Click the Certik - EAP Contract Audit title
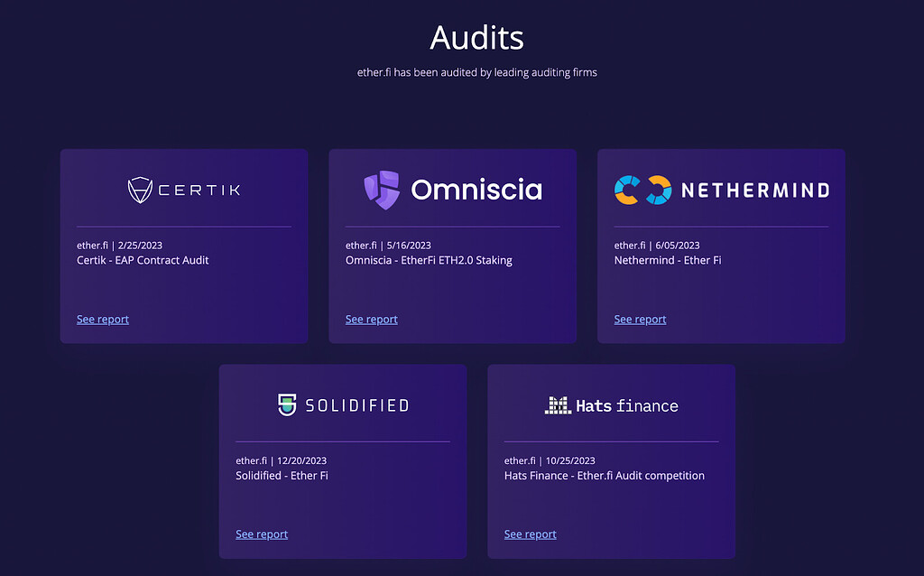Screen dimensions: 924x576 [143, 259]
